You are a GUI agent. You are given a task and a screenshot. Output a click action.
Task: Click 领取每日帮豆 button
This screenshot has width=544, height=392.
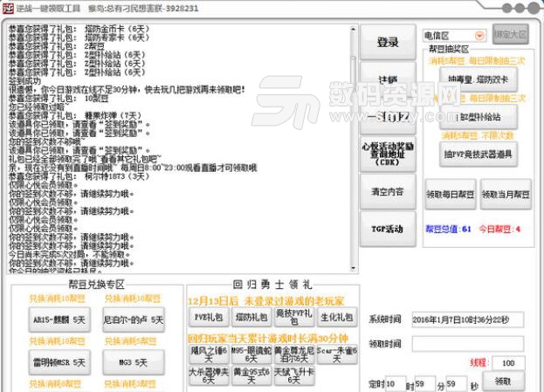pos(451,195)
